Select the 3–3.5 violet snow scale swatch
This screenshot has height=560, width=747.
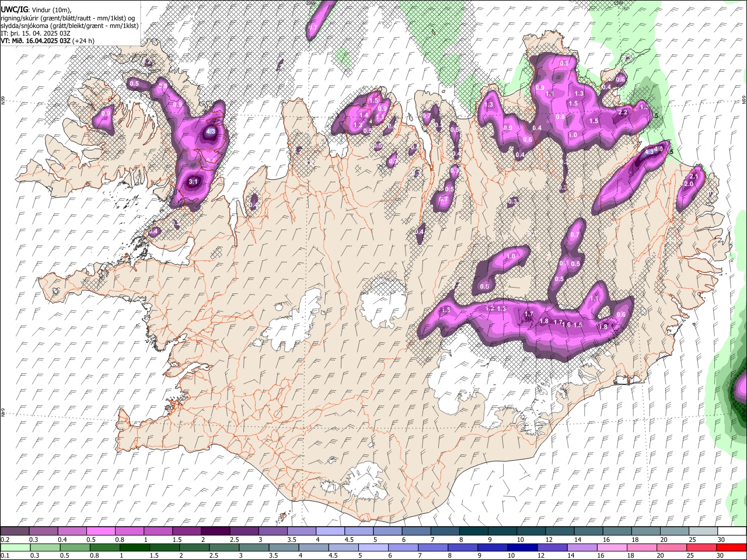pyautogui.click(x=272, y=531)
